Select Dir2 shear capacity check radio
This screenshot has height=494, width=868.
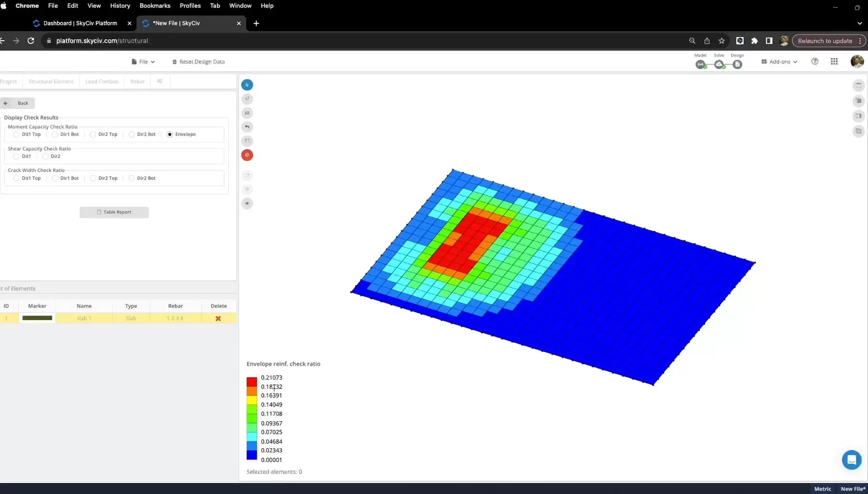click(x=45, y=157)
